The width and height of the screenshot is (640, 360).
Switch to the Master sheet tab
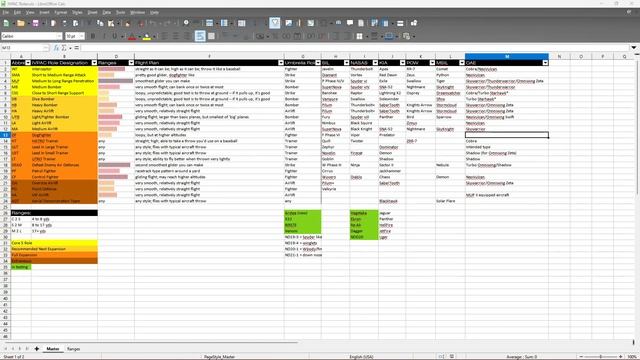tap(53, 349)
